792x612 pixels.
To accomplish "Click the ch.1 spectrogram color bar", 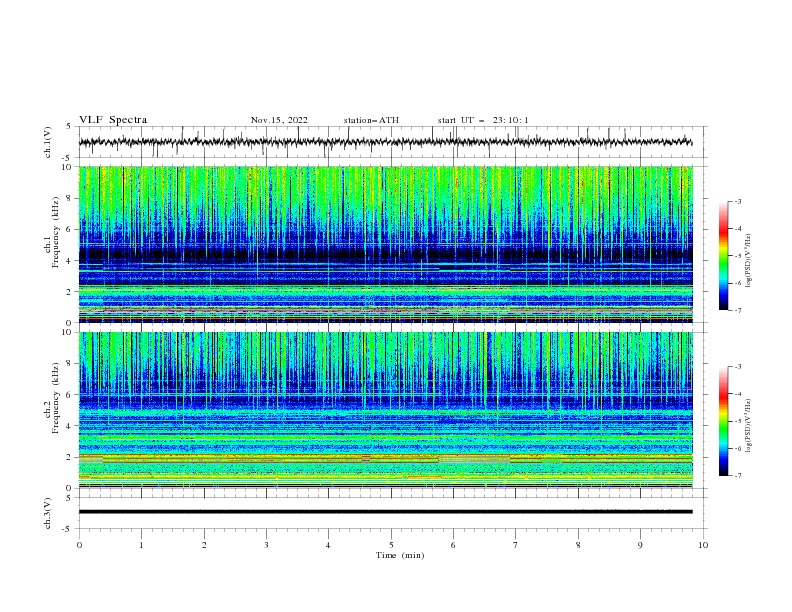I will pos(723,256).
